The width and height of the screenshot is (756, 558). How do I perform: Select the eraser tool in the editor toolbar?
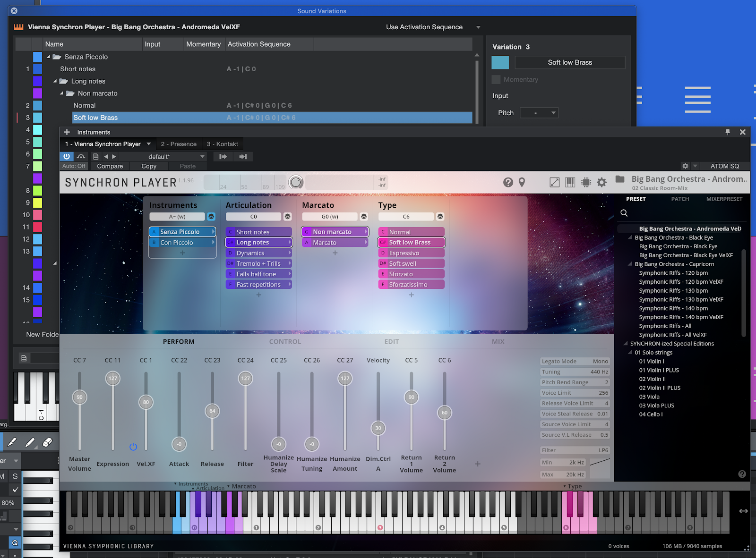coord(47,442)
